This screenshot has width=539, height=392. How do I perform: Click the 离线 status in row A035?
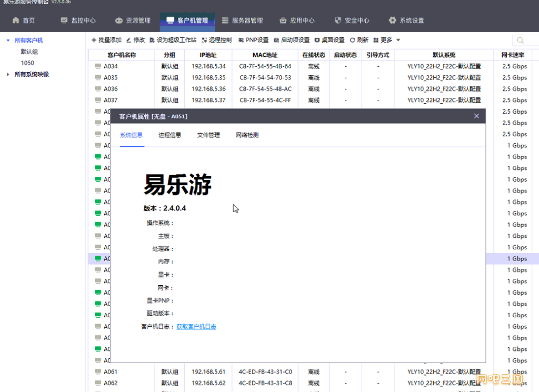(314, 77)
